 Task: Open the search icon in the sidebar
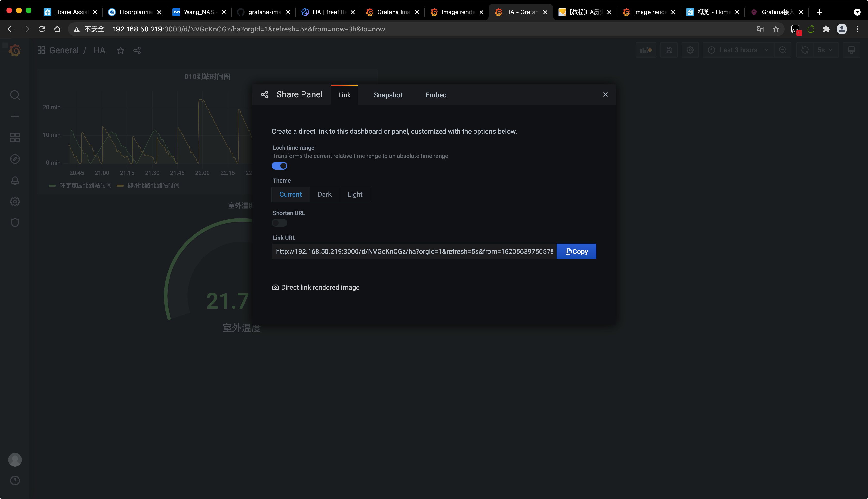point(15,95)
